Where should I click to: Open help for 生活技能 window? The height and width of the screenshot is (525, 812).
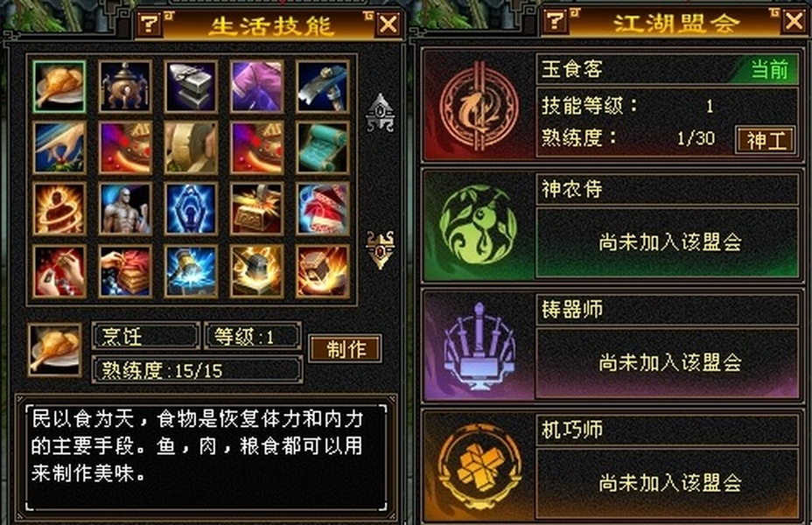pyautogui.click(x=150, y=24)
